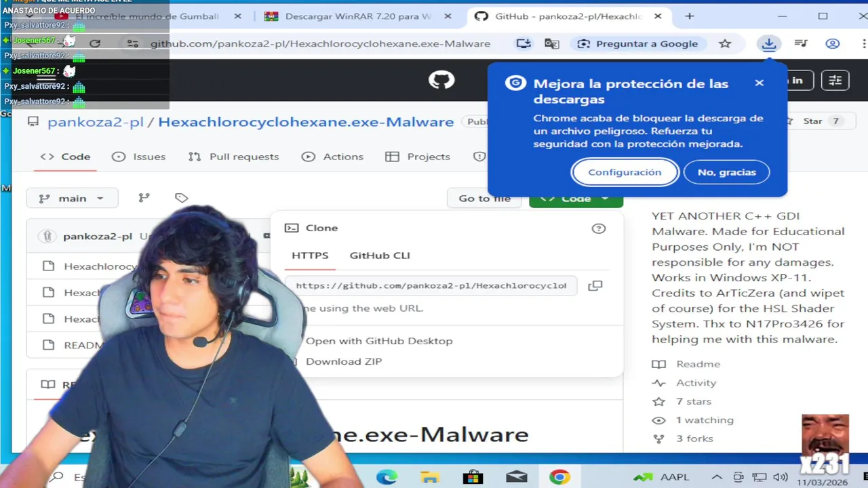Select the Code repository tab
Image resolution: width=868 pixels, height=488 pixels.
(x=65, y=157)
